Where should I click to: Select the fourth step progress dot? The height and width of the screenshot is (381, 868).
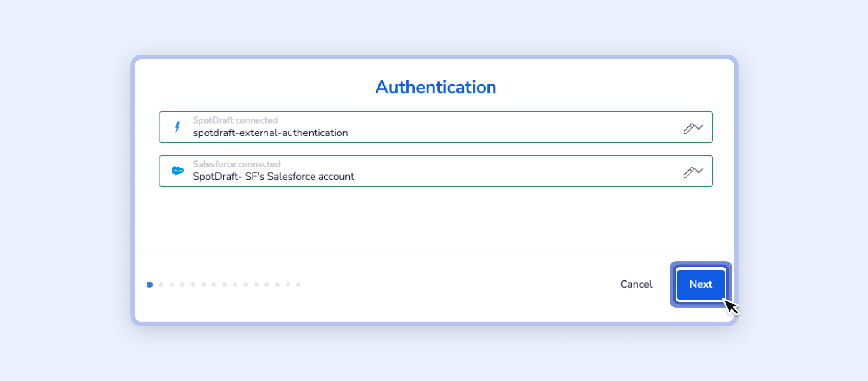coord(182,285)
